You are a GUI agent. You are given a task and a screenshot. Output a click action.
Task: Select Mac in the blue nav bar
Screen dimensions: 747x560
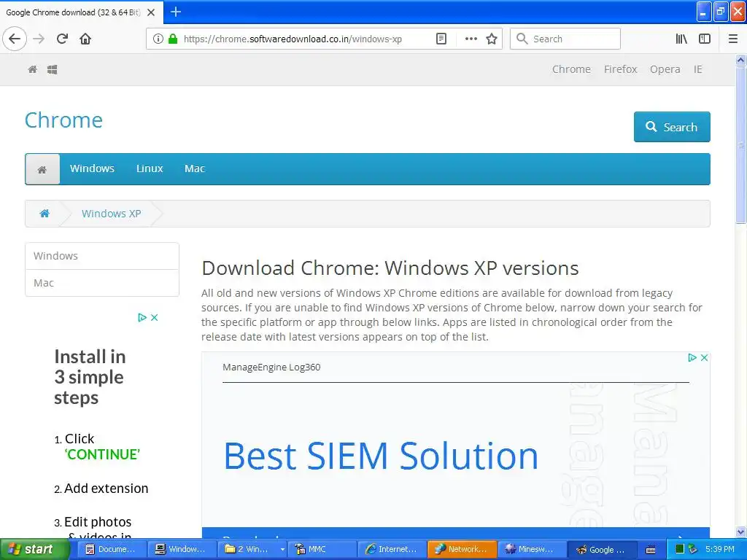click(x=194, y=168)
